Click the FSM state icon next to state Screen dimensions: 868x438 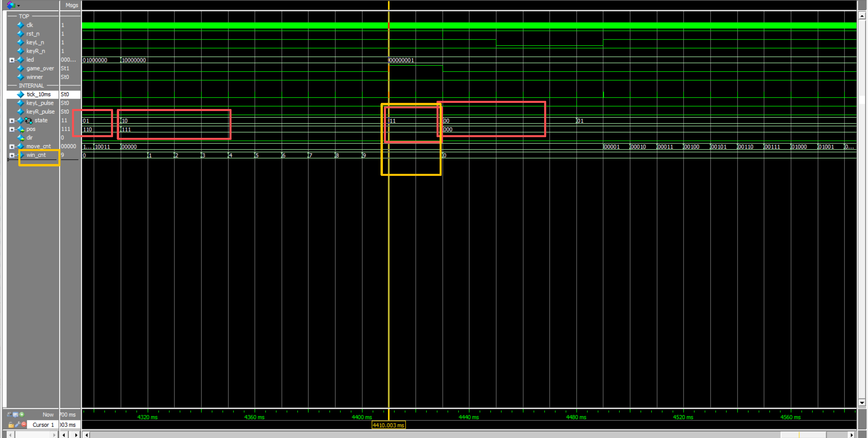(x=29, y=121)
